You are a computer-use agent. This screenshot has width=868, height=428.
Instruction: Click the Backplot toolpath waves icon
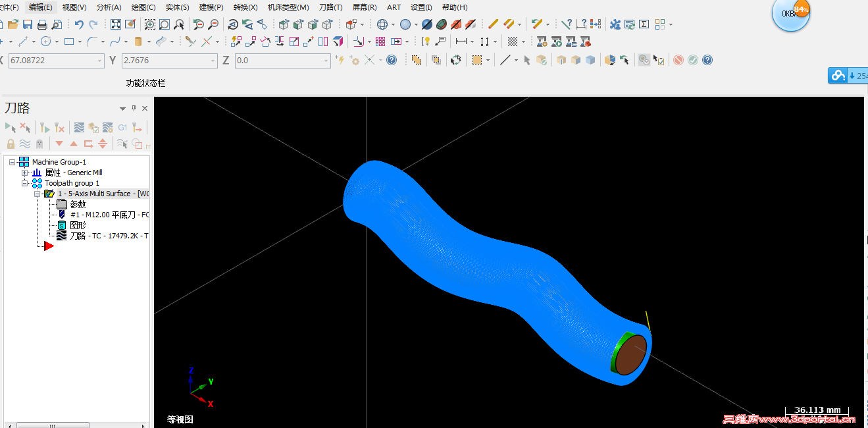[x=79, y=127]
